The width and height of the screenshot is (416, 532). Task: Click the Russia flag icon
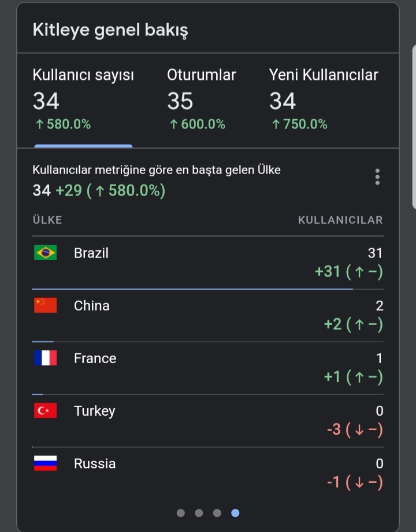coord(46,463)
